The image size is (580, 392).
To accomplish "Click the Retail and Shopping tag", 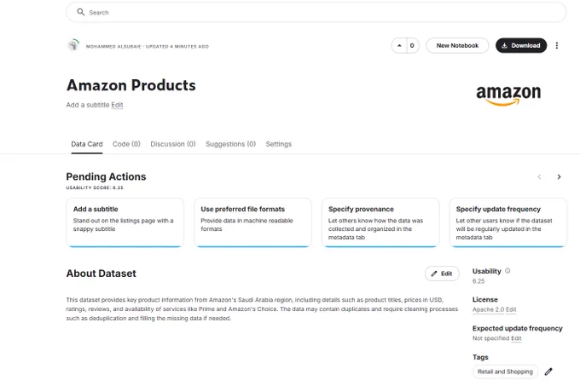I will coord(505,372).
